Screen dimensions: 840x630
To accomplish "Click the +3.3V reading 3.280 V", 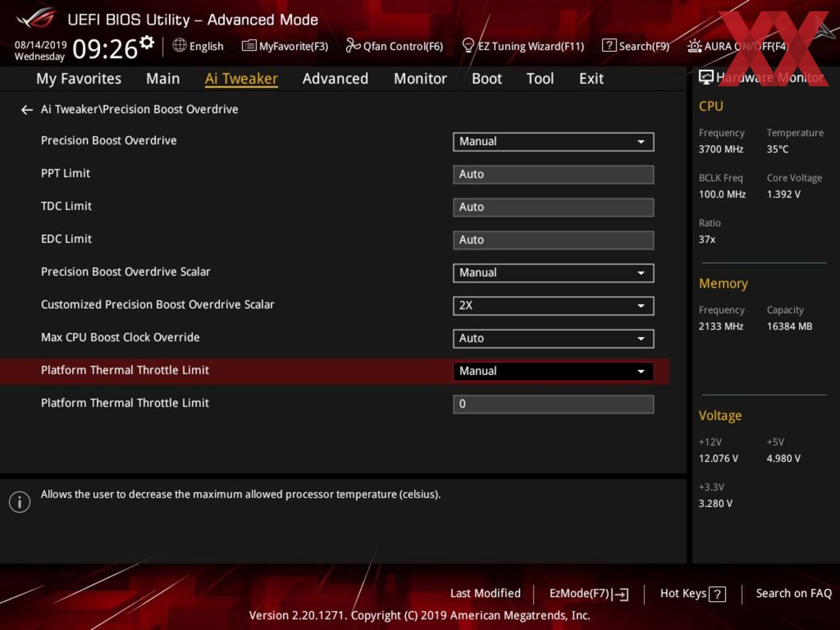I will tap(715, 503).
